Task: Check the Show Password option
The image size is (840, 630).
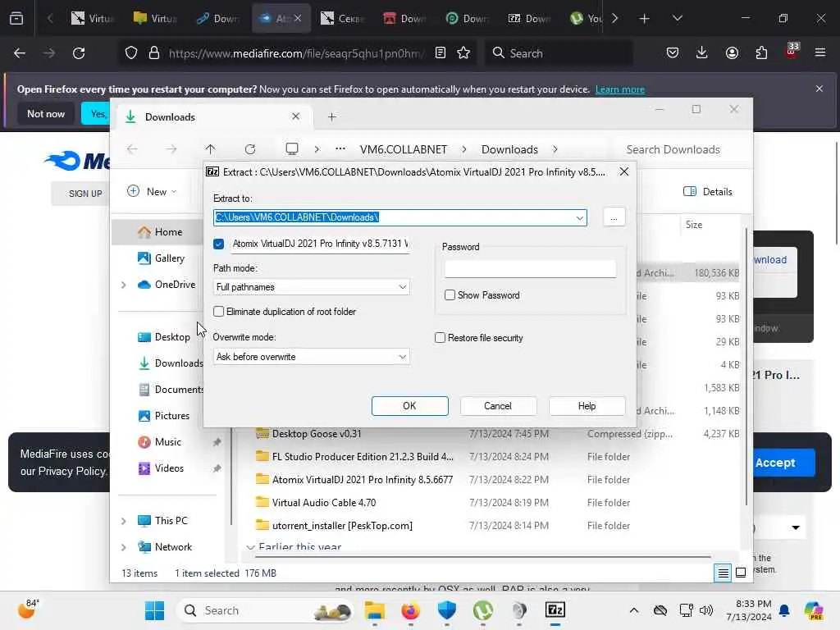Action: pos(450,295)
